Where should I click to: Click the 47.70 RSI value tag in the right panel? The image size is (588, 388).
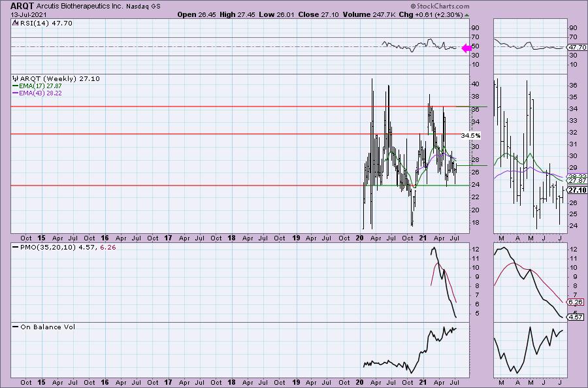[578, 48]
